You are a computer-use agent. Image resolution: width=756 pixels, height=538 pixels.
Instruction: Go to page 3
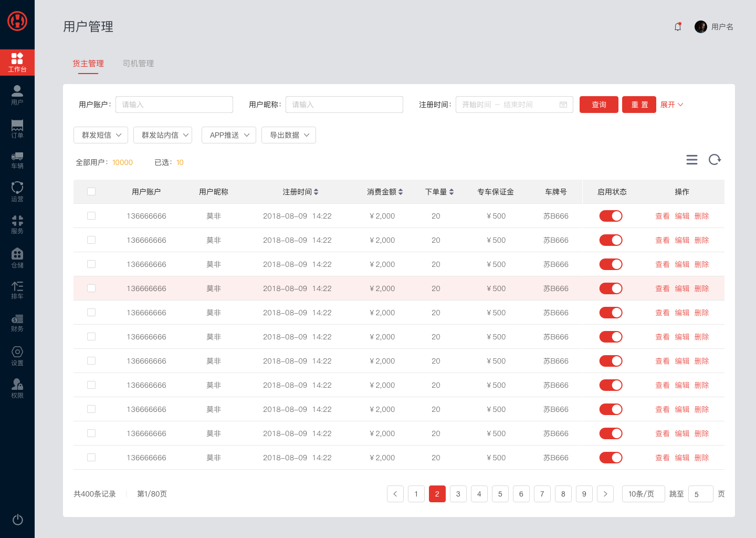click(458, 494)
